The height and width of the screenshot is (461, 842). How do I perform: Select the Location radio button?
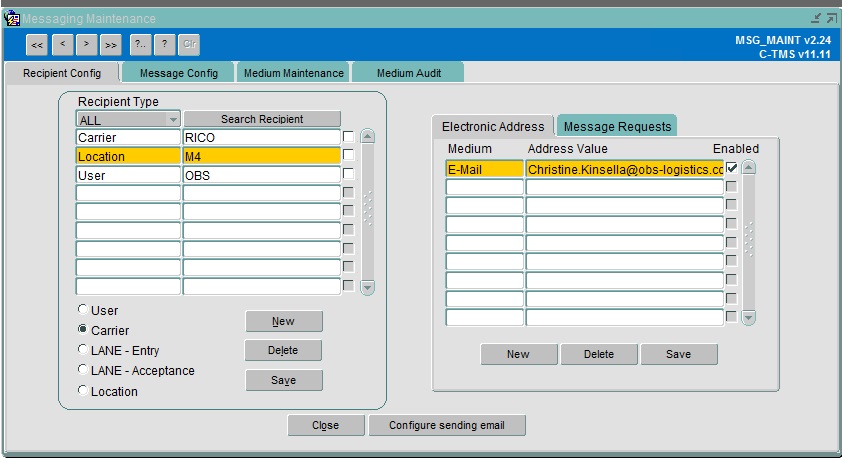tap(83, 391)
